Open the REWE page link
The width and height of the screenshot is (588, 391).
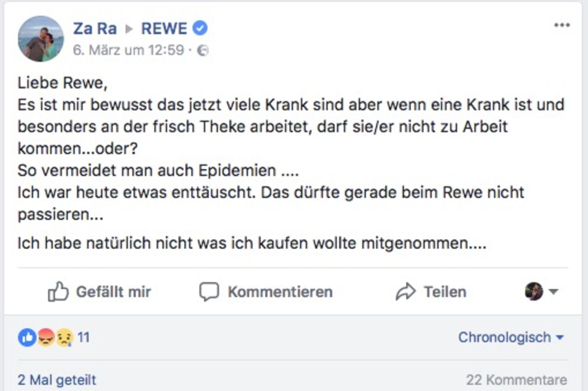coord(164,29)
